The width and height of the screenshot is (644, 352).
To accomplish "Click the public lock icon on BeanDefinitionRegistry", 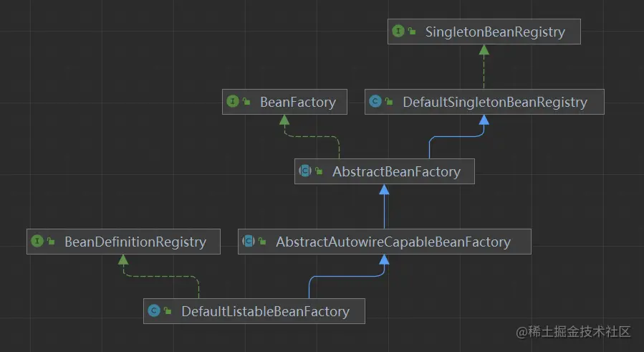I will 51,242.
